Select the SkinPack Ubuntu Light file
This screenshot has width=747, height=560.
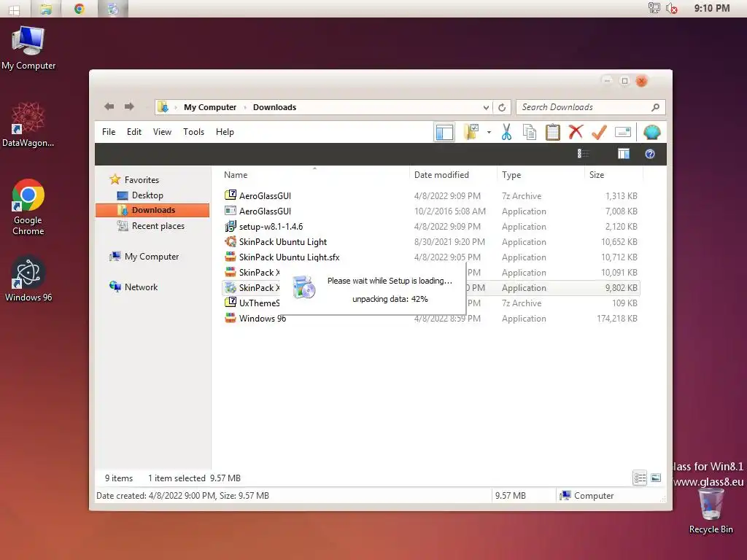point(430,242)
